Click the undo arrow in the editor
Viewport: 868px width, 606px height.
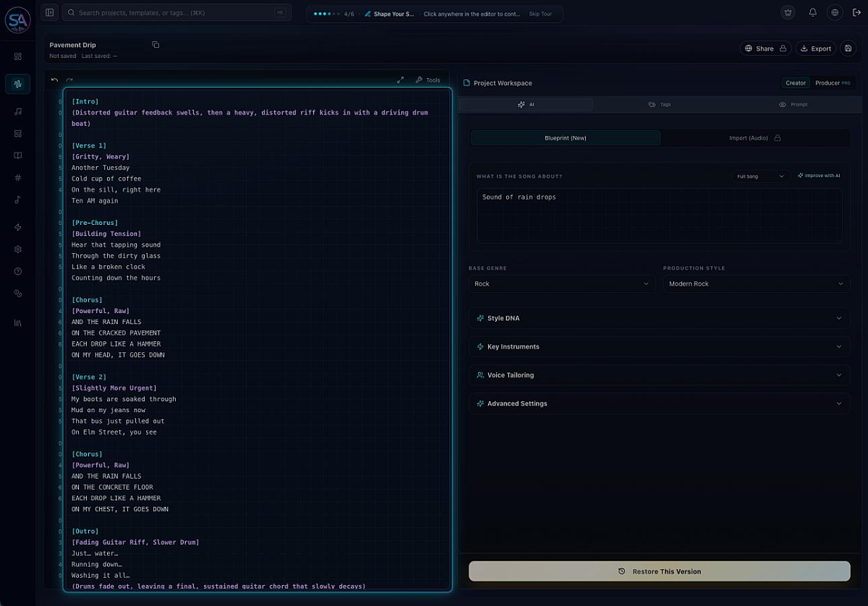(x=55, y=80)
